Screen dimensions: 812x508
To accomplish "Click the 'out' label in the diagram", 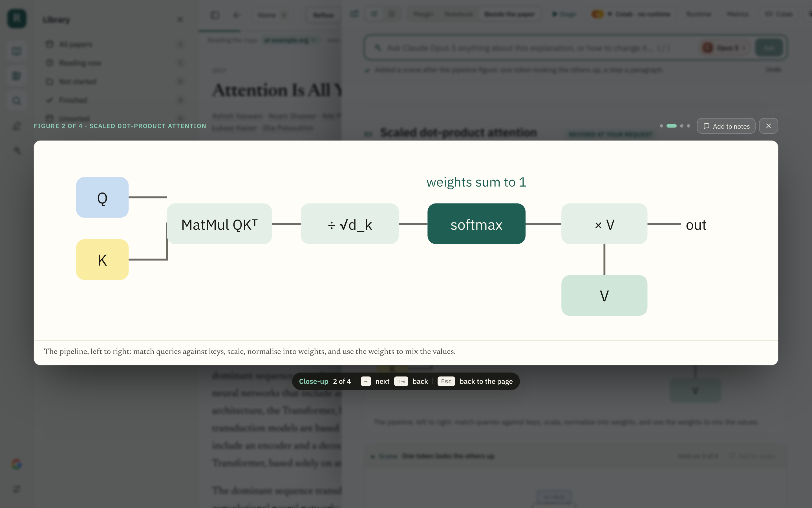I will [696, 225].
